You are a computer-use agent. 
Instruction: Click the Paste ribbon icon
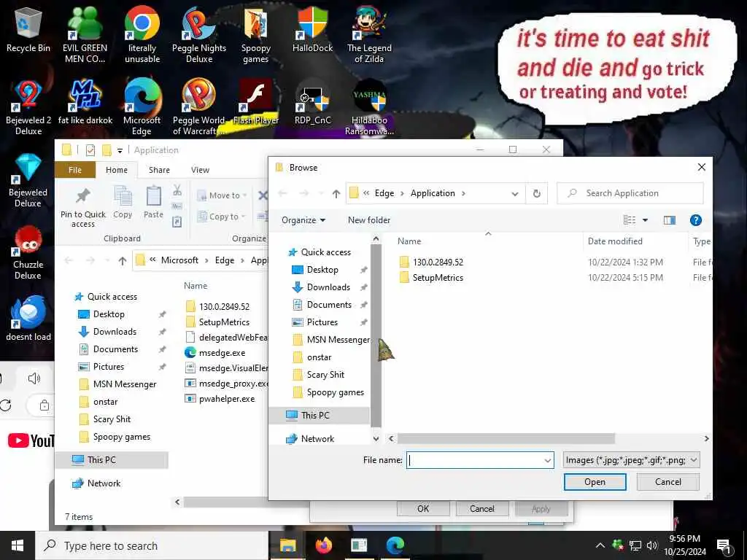click(153, 195)
